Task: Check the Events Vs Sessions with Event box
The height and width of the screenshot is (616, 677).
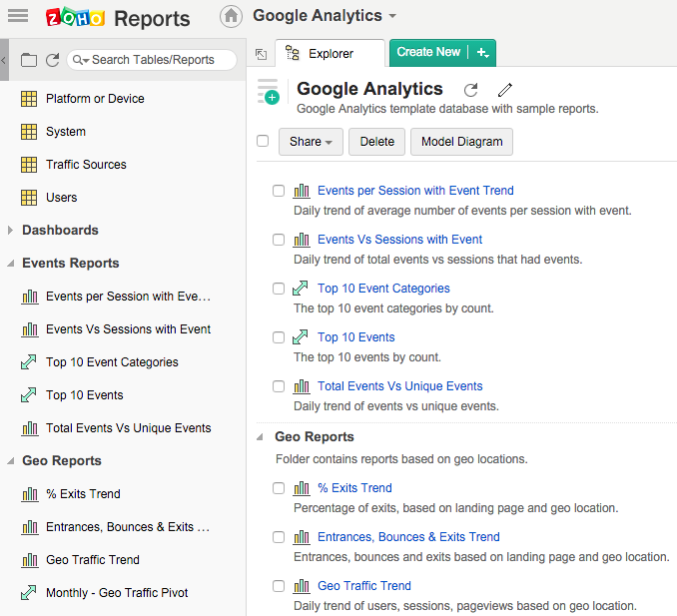Action: [x=279, y=240]
